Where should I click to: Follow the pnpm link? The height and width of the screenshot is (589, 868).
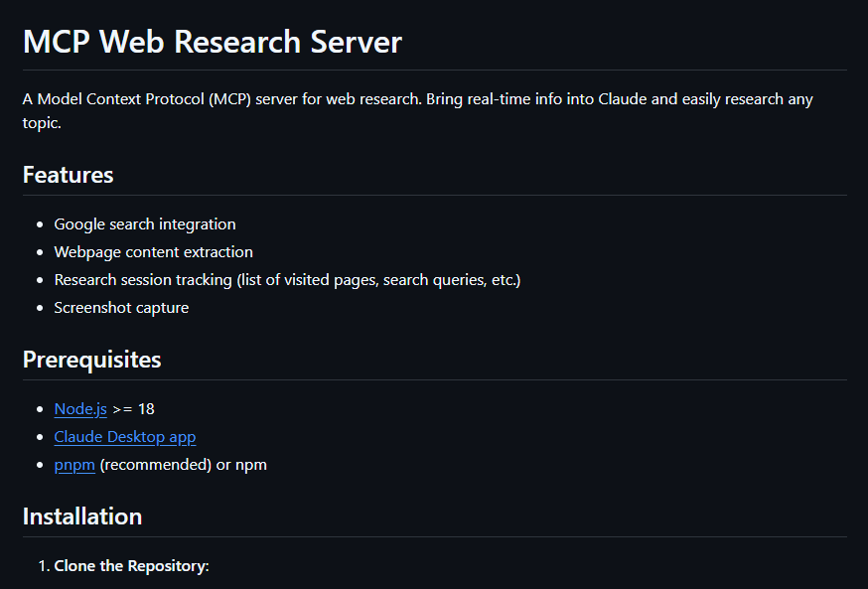[x=74, y=465]
